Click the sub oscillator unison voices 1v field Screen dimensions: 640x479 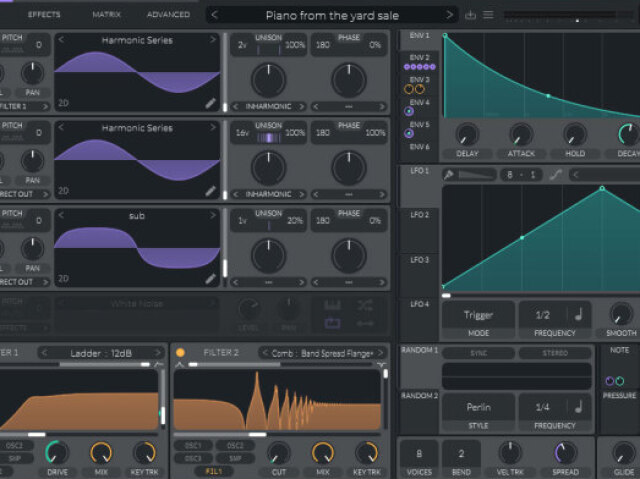point(242,221)
